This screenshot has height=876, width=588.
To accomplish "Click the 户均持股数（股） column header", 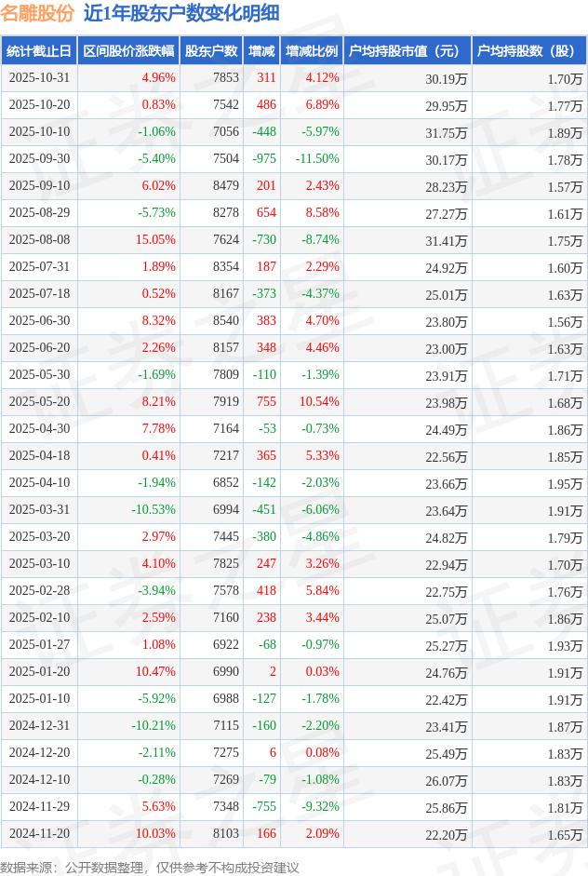I will [528, 51].
